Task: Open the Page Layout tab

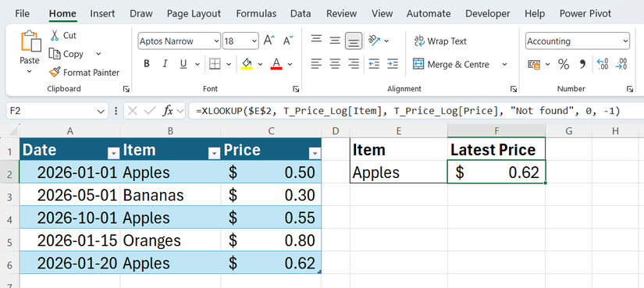Action: [x=194, y=13]
